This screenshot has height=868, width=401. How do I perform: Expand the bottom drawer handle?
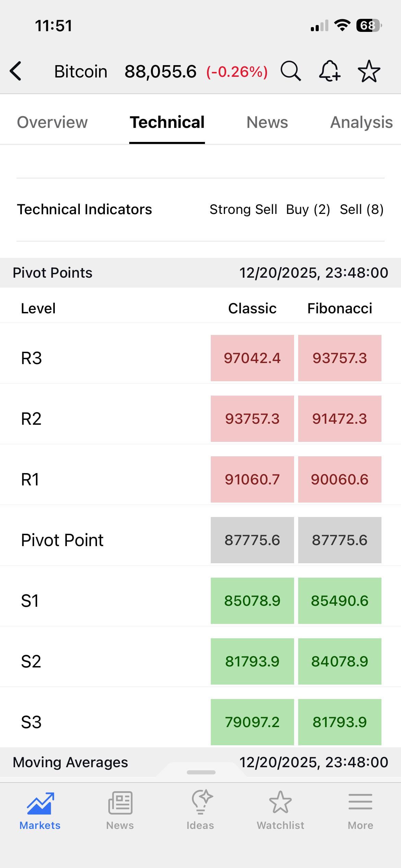tap(201, 772)
